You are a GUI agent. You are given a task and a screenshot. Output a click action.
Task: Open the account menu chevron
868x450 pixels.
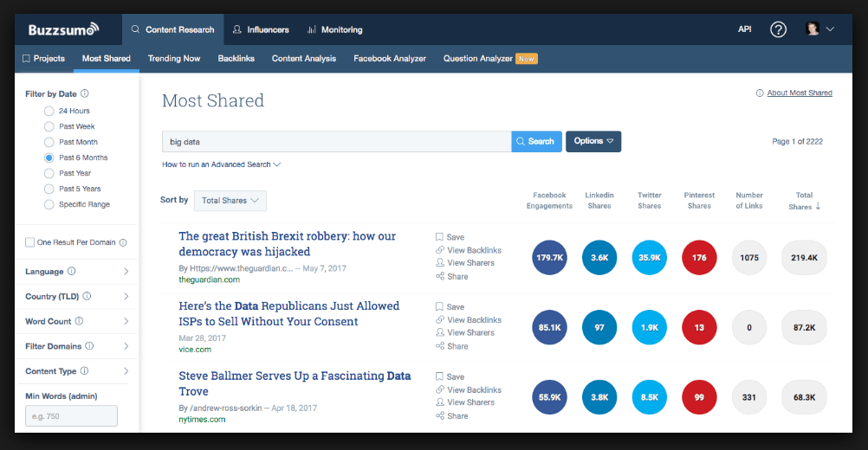(830, 29)
